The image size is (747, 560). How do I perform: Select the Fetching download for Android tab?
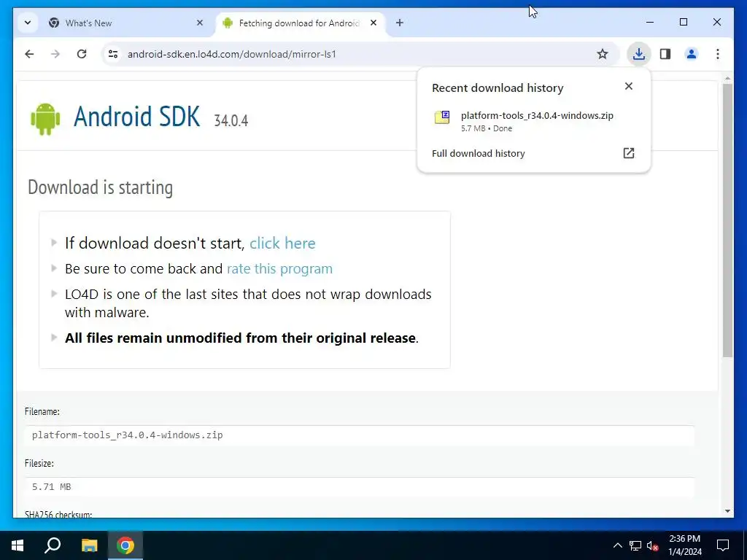click(x=298, y=23)
